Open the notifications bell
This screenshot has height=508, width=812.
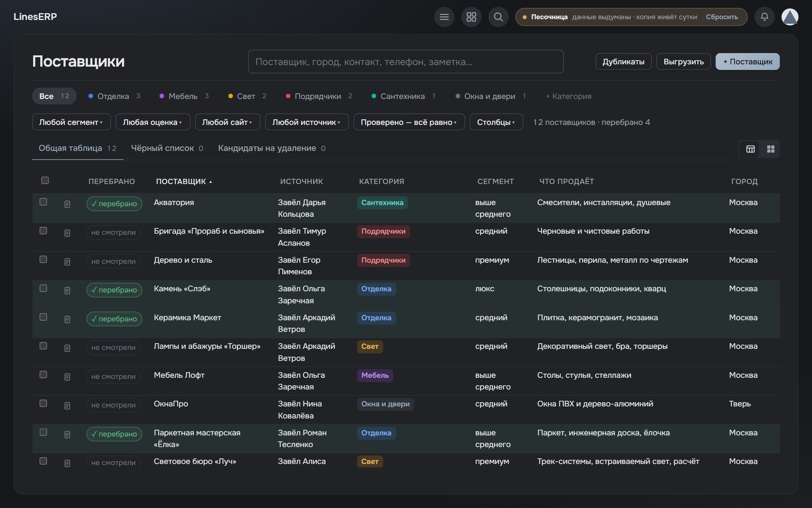pos(764,17)
